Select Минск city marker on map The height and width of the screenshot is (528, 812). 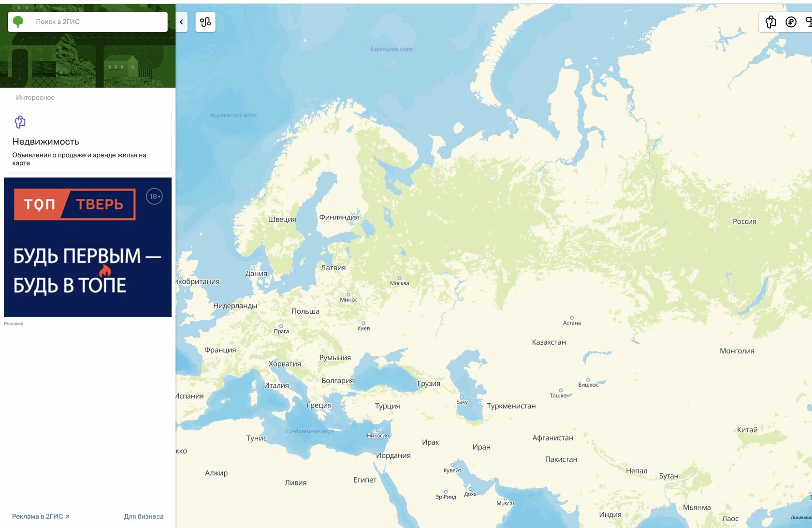point(348,294)
